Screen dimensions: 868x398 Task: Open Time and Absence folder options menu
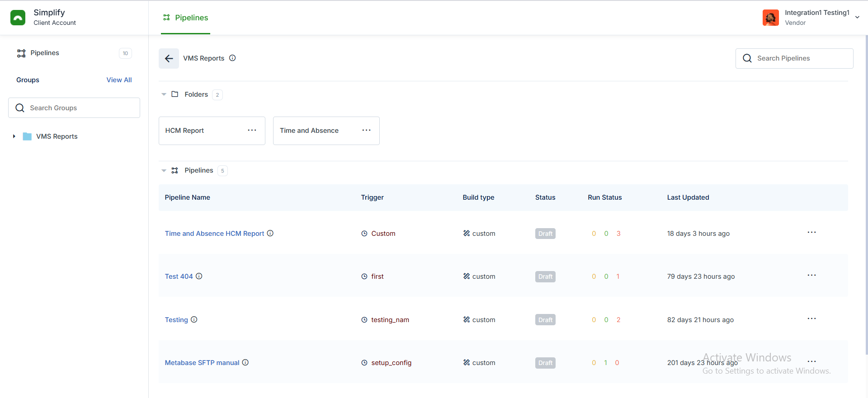[x=367, y=130]
